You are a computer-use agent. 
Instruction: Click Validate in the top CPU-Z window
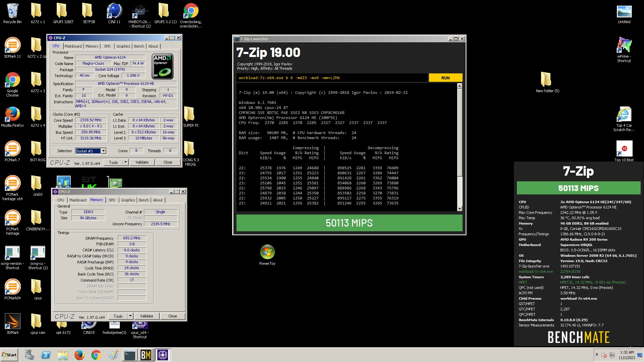[x=142, y=163]
